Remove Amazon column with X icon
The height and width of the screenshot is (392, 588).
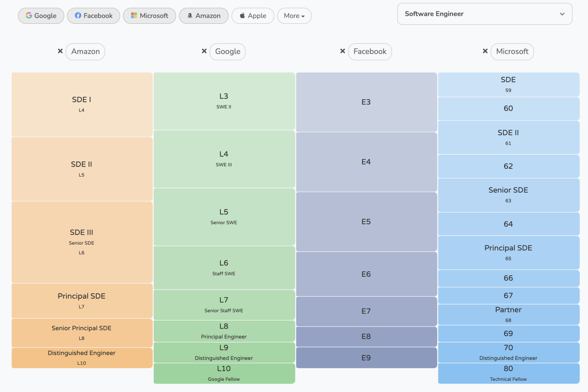60,51
